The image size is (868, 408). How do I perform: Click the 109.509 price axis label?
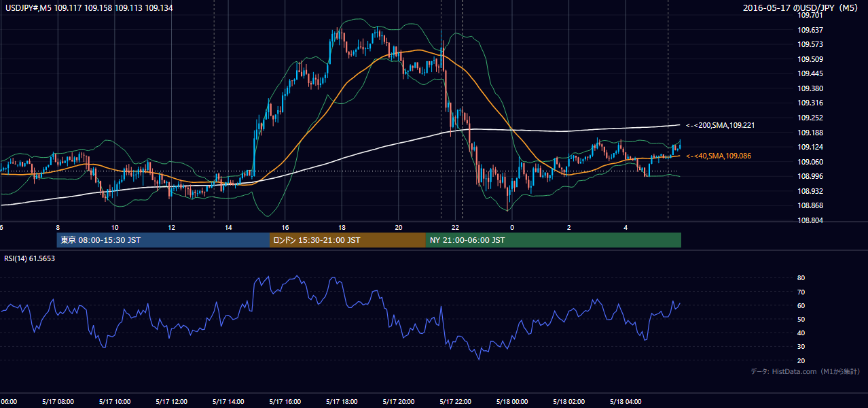tap(810, 59)
